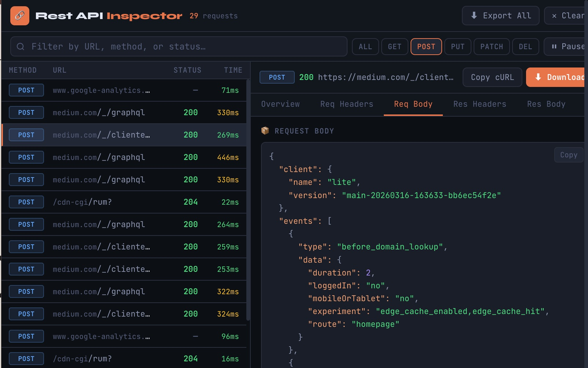Image resolution: width=588 pixels, height=368 pixels.
Task: Select the 446ms medium.com graphql request
Action: [x=124, y=157]
